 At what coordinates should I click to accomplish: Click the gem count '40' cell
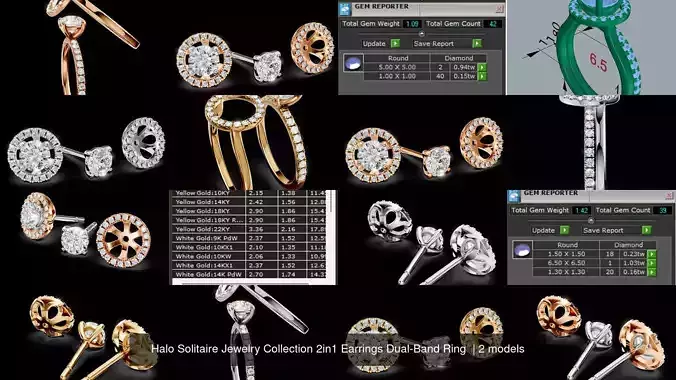440,76
